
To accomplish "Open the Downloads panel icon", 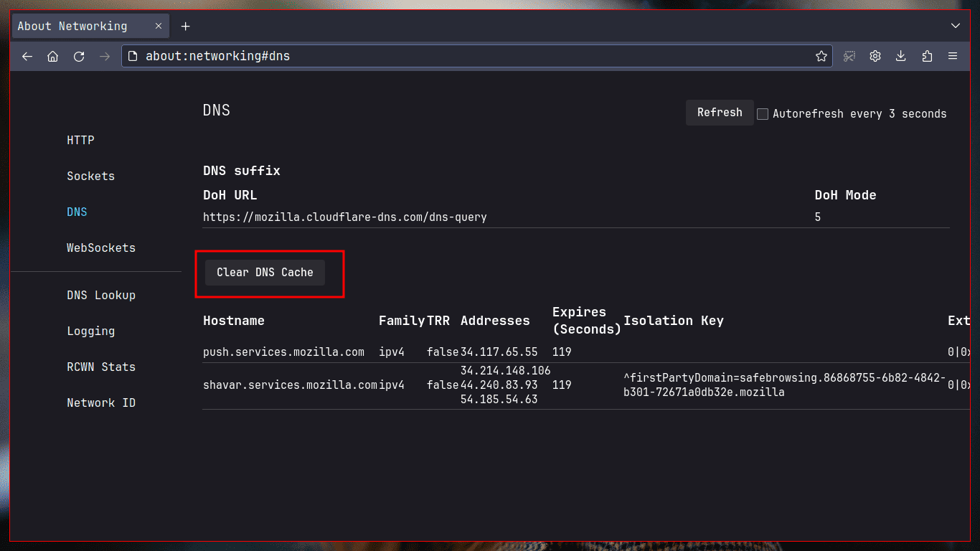I will (901, 55).
